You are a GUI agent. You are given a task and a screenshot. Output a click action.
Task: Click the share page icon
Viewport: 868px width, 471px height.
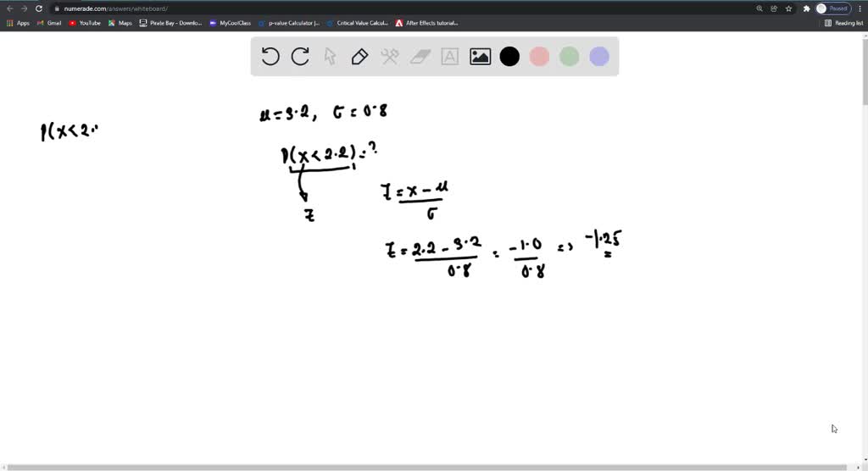pyautogui.click(x=774, y=8)
